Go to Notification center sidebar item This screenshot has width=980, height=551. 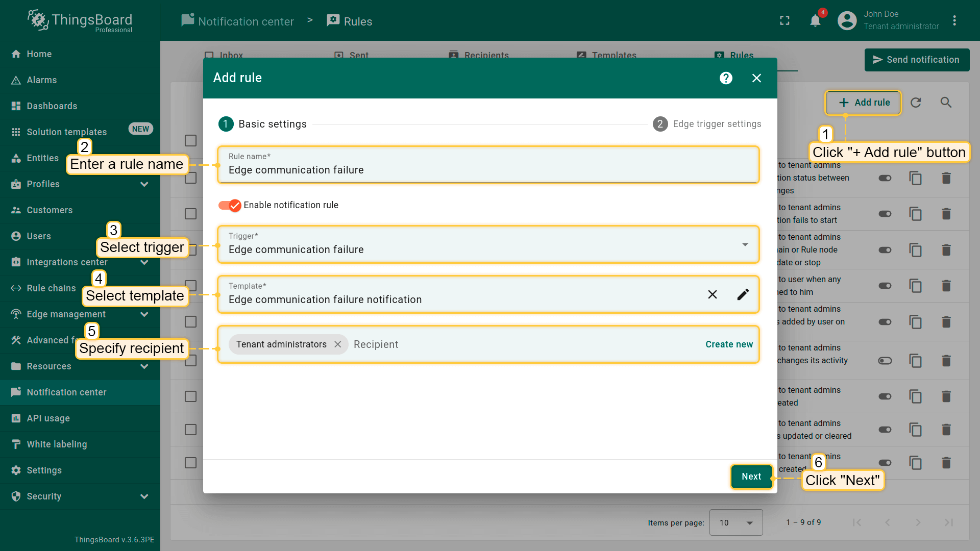tap(66, 392)
